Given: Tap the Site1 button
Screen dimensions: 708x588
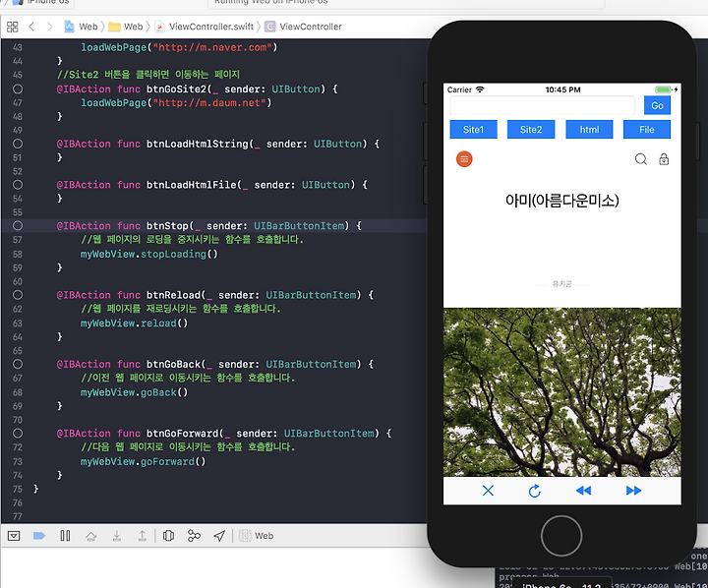Looking at the screenshot, I should pos(473,130).
